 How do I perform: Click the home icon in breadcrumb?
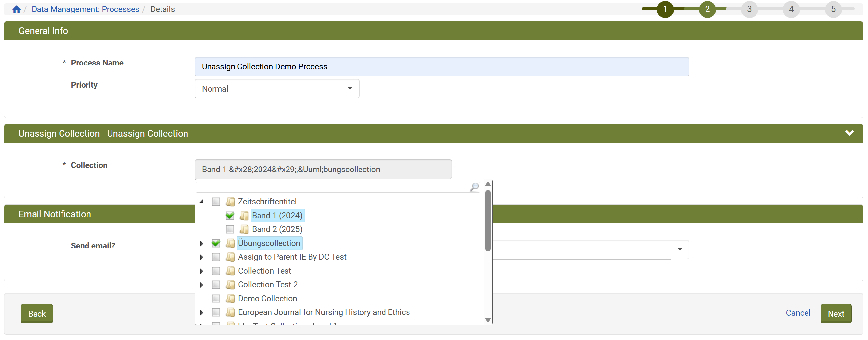coord(16,9)
